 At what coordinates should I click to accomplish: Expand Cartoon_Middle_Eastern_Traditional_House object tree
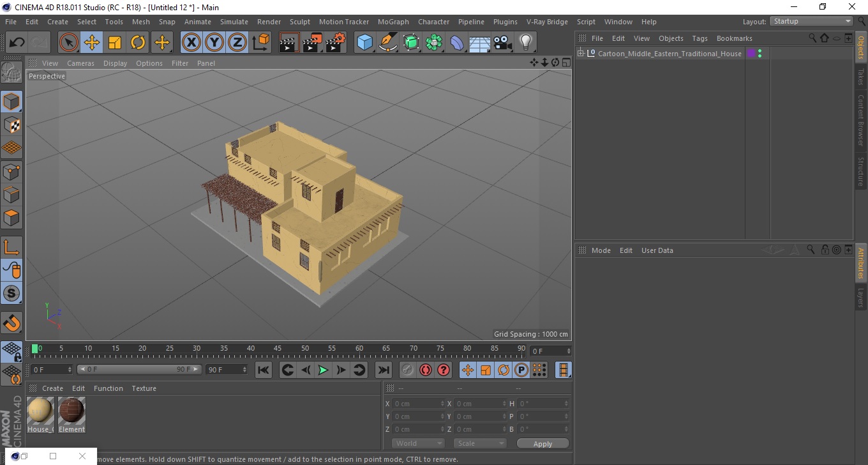coord(581,53)
